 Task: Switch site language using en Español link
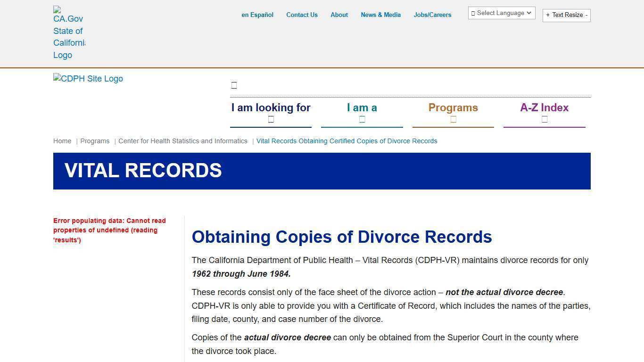pyautogui.click(x=257, y=15)
